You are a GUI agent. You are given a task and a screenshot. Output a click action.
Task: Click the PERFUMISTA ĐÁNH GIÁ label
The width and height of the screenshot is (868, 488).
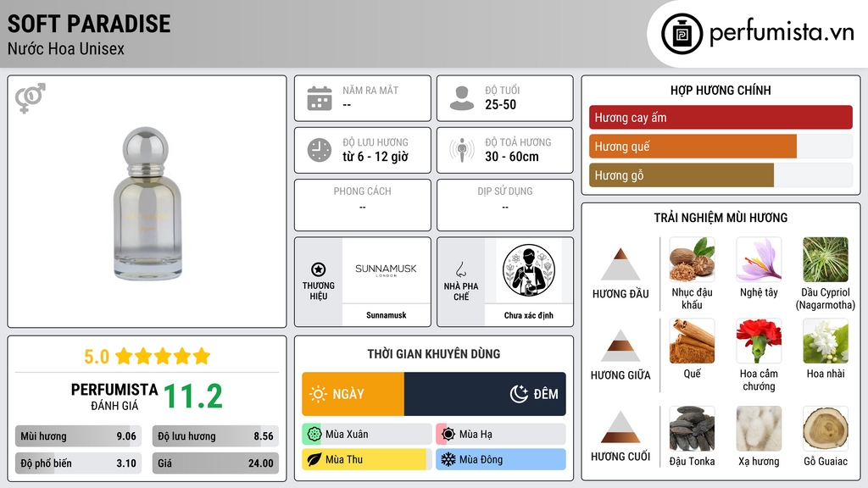(x=114, y=396)
